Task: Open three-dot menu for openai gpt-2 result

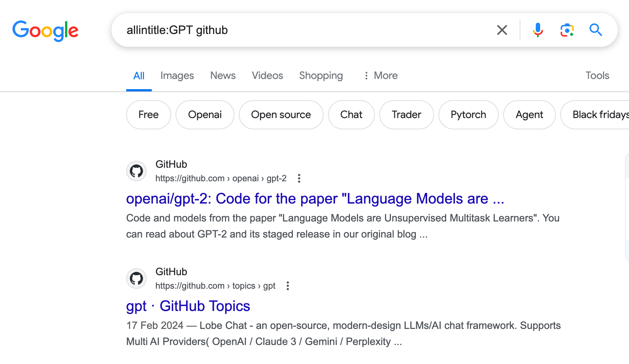Action: pos(299,178)
